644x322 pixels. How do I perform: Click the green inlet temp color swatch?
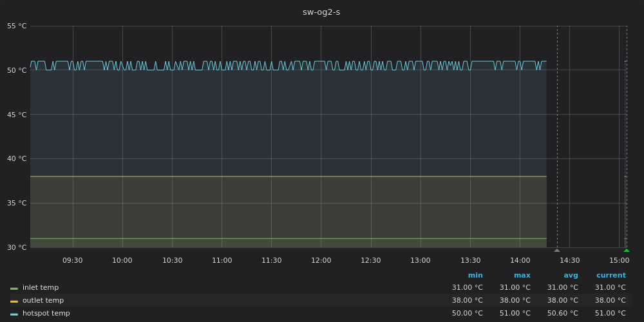pyautogui.click(x=14, y=288)
